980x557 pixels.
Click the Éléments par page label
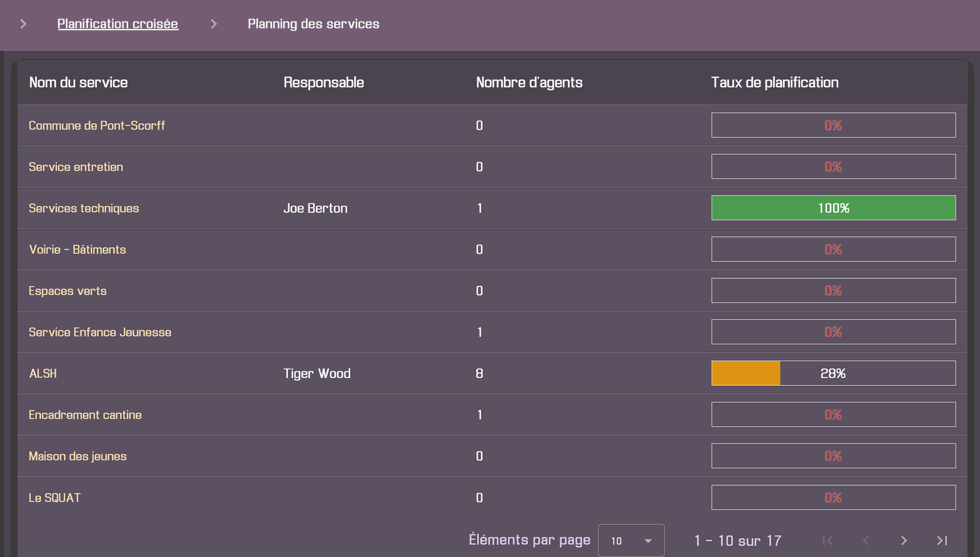[529, 540]
